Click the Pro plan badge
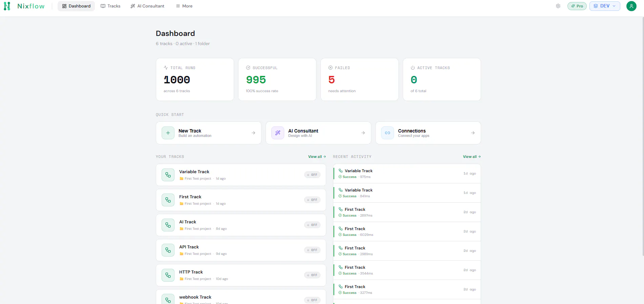 (577, 6)
